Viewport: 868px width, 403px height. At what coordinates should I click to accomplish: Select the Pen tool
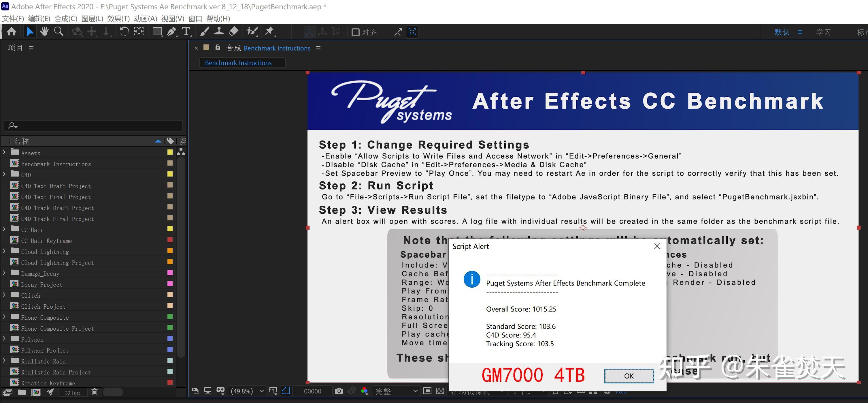pos(171,32)
